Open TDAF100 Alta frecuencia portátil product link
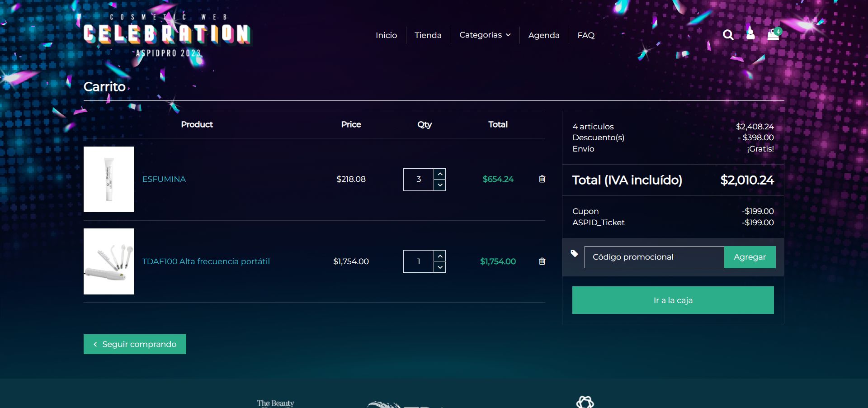This screenshot has width=868, height=408. pyautogui.click(x=206, y=261)
